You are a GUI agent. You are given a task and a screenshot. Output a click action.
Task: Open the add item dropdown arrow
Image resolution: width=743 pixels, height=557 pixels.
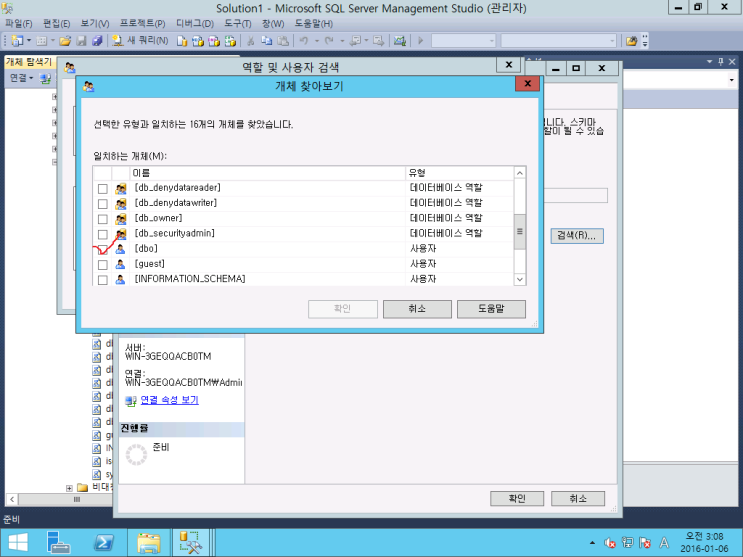click(x=53, y=41)
